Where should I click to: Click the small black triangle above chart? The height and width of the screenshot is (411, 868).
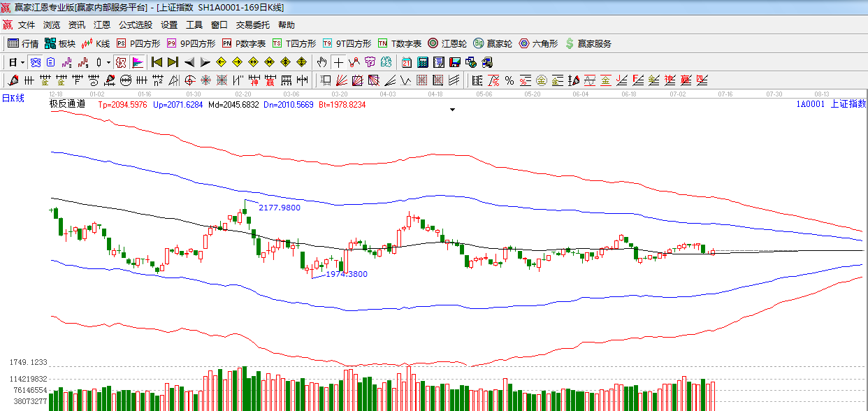point(453,110)
